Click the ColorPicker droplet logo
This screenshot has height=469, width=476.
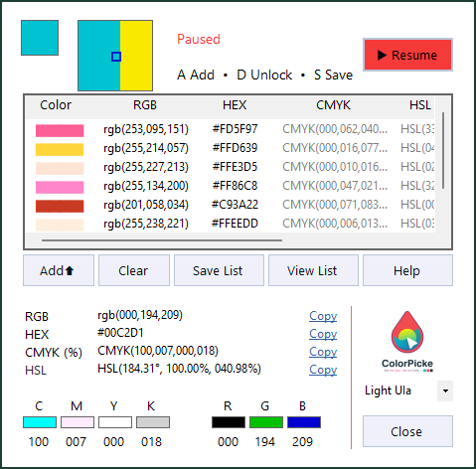coord(407,333)
